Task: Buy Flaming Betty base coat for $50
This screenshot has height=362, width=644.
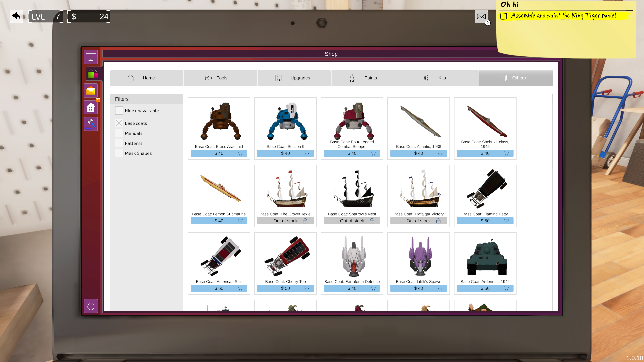Action: click(485, 221)
